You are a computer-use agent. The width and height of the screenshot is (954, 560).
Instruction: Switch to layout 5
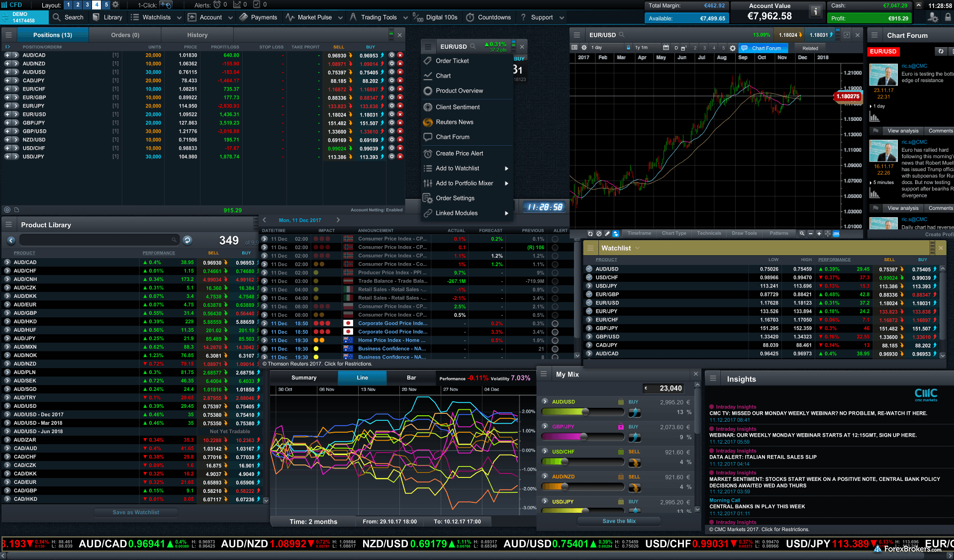(x=106, y=4)
